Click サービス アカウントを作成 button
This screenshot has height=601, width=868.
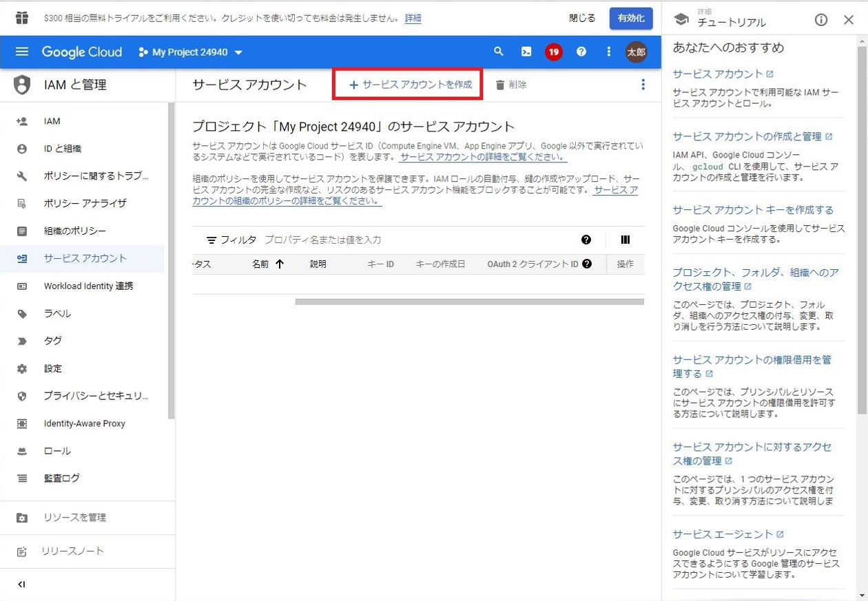coord(411,85)
